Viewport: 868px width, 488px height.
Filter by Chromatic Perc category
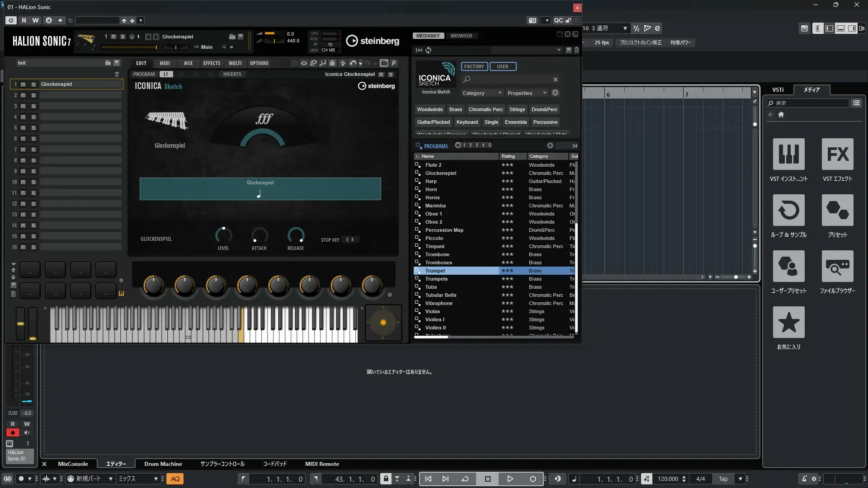[486, 109]
